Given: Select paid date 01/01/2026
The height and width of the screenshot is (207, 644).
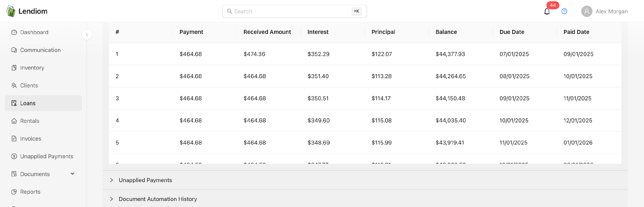Looking at the screenshot, I should pyautogui.click(x=578, y=143).
